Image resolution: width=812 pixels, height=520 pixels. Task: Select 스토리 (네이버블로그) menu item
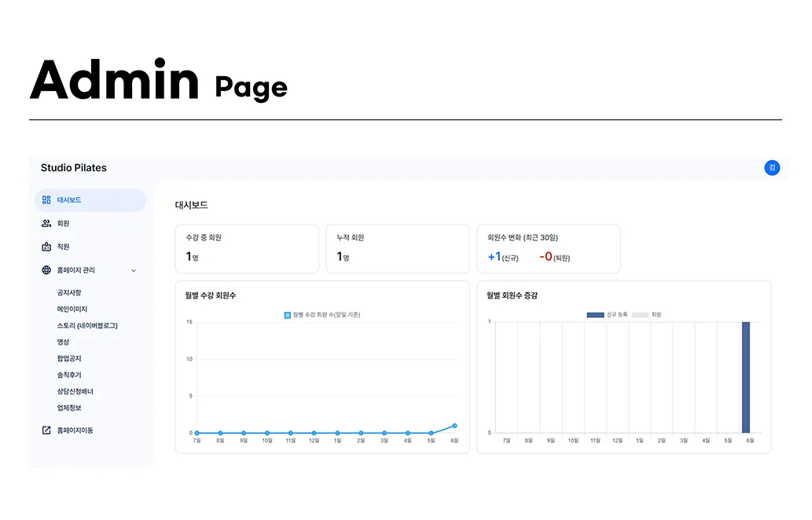(87, 325)
